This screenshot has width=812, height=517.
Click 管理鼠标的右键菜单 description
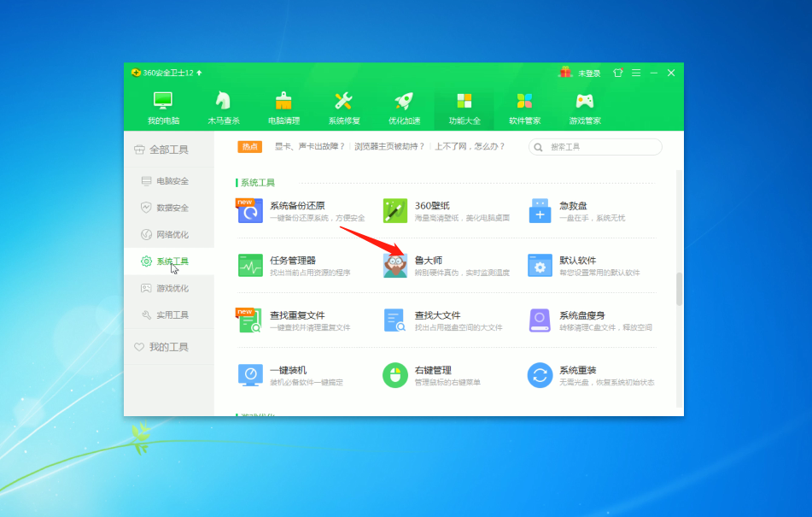point(447,382)
